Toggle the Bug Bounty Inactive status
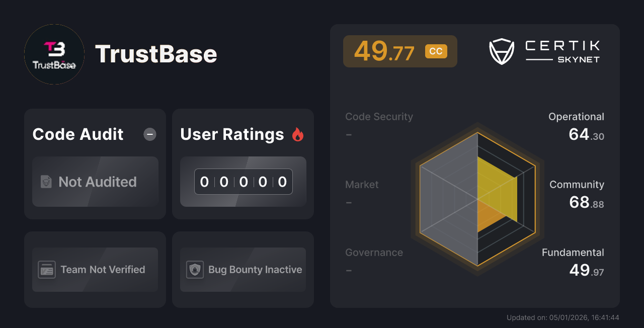The width and height of the screenshot is (644, 328). (x=243, y=270)
